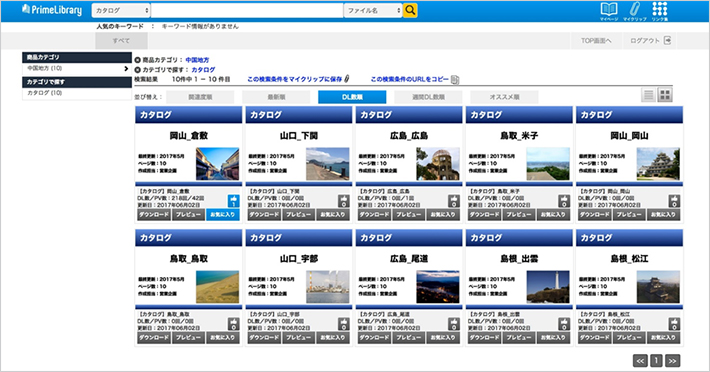The image size is (710, 372).
Task: Click the TOP画面へ button
Action: 596,41
